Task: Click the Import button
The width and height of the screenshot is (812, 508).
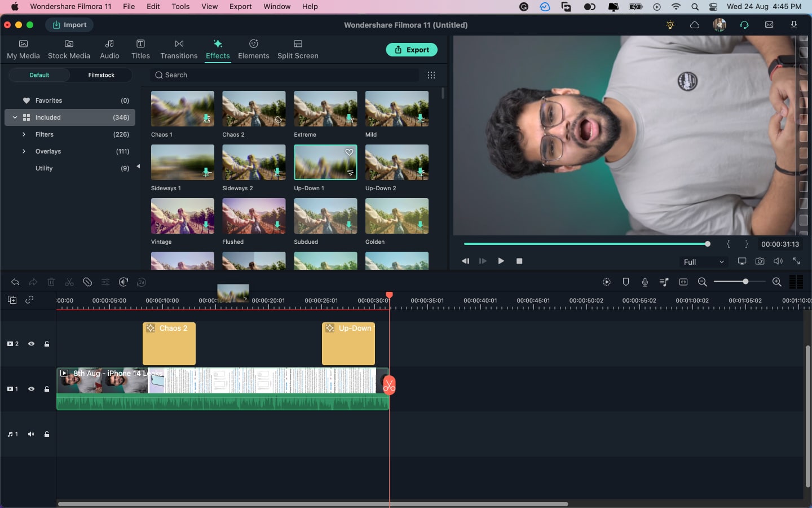Action: (69, 25)
